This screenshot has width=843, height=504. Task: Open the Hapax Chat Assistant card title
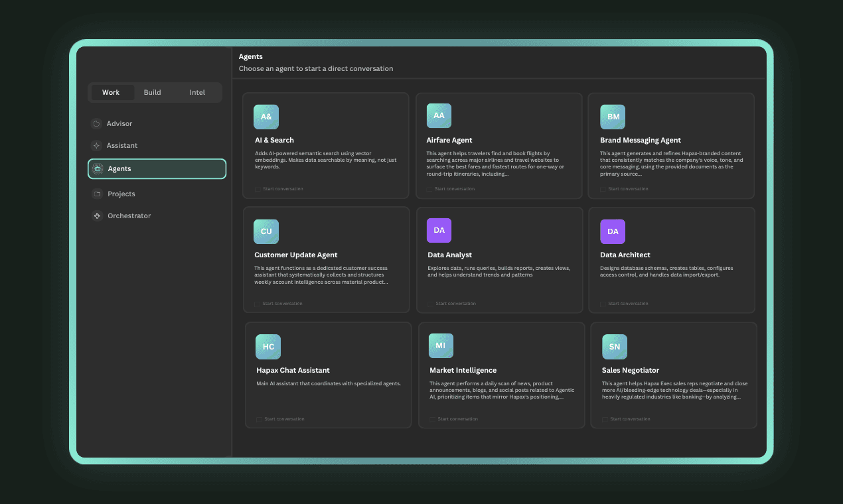pyautogui.click(x=293, y=370)
